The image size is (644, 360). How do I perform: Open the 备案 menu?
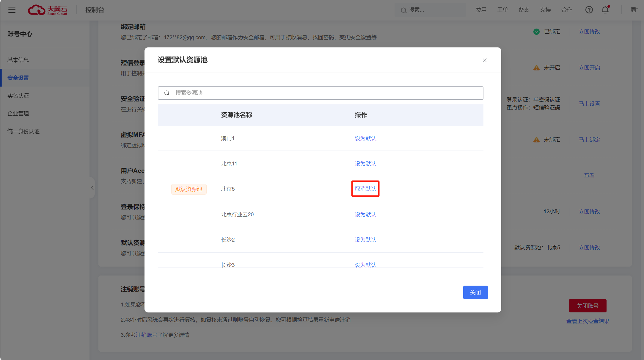click(x=524, y=10)
